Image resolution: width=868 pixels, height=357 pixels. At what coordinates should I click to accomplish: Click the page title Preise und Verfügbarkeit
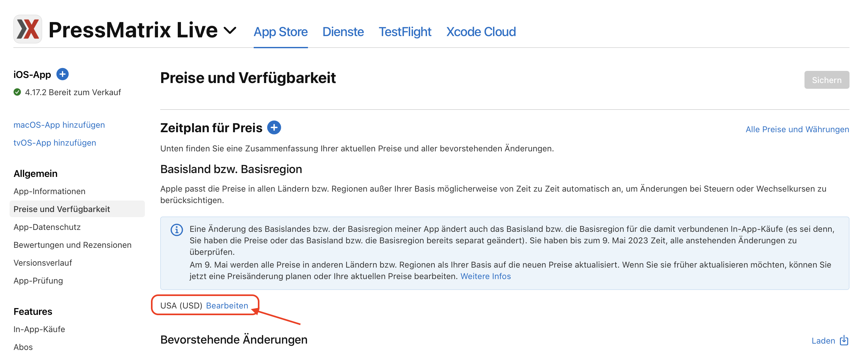248,78
